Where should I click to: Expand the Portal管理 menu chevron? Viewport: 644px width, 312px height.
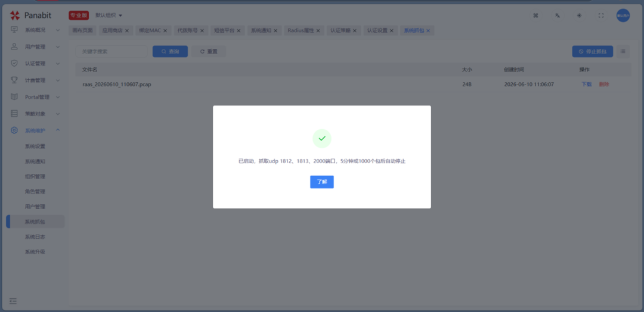coord(58,97)
